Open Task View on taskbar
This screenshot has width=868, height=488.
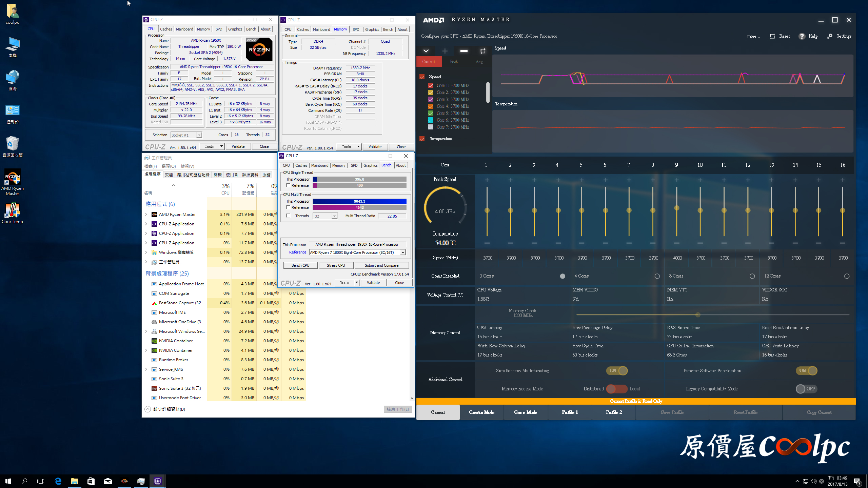point(41,481)
